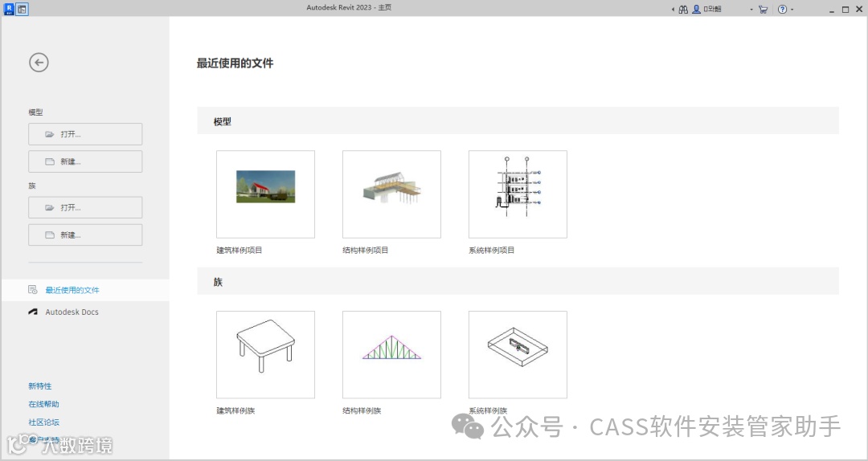The height and width of the screenshot is (461, 868).
Task: Collapse the info center left arrow
Action: (x=674, y=10)
